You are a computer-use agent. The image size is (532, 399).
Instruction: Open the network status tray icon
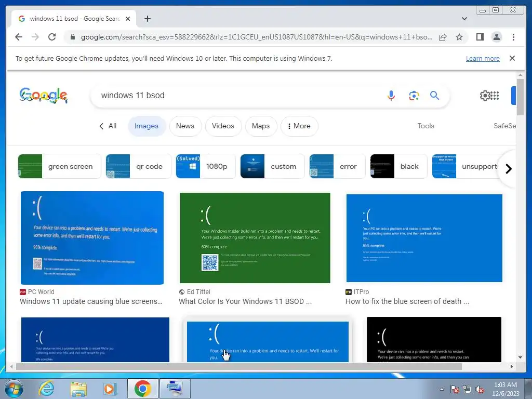click(467, 389)
